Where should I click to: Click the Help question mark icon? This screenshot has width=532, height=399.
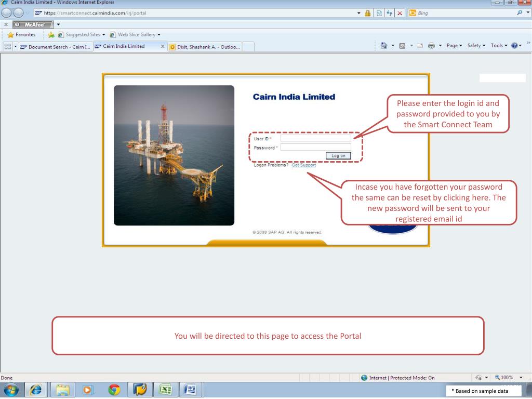pyautogui.click(x=514, y=46)
